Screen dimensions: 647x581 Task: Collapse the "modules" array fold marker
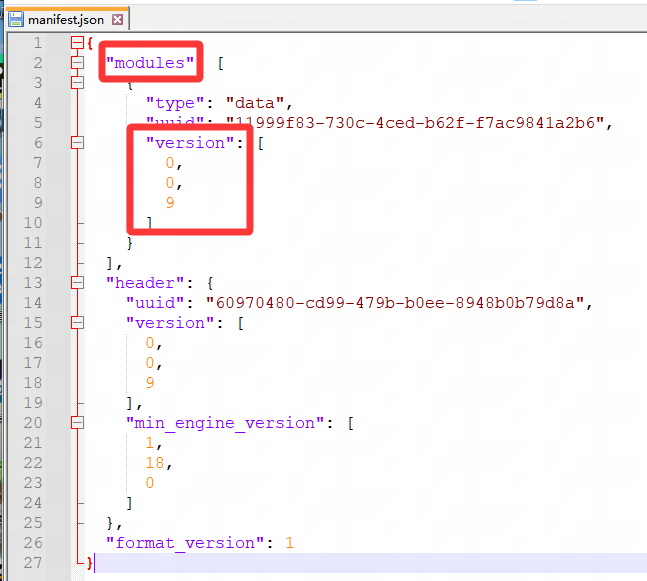[77, 63]
